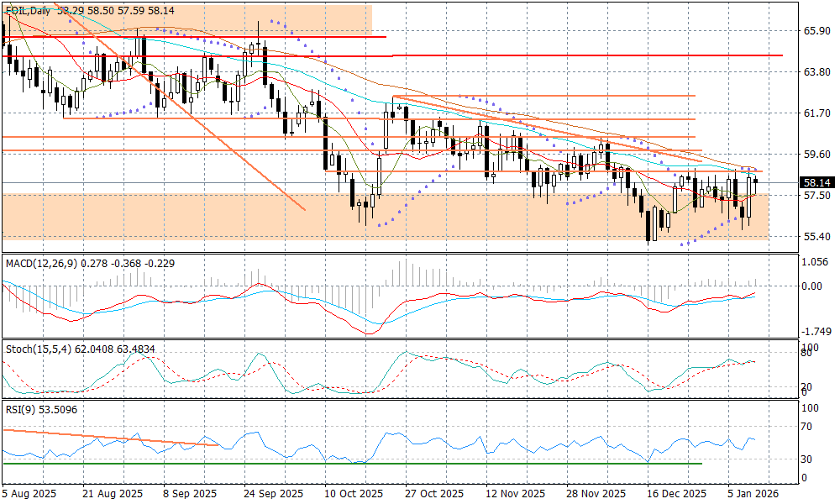Image resolution: width=840 pixels, height=504 pixels.
Task: Click the FOIL,Daily chart title label
Action: tap(25, 11)
